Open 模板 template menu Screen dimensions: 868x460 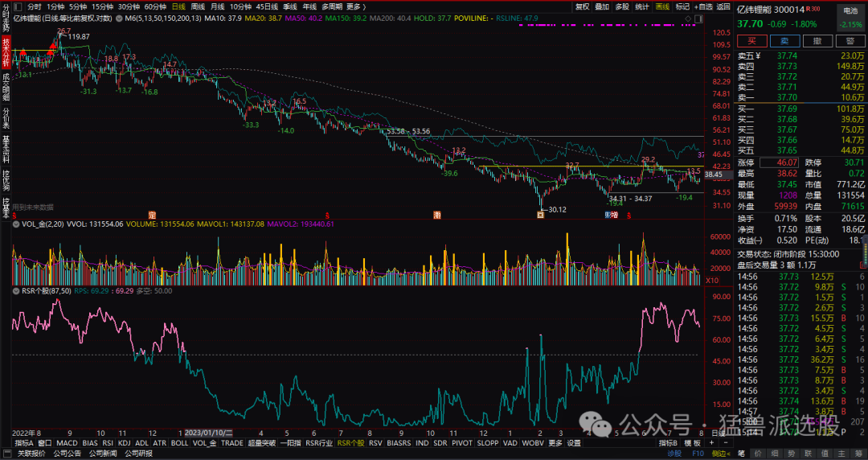(693, 443)
